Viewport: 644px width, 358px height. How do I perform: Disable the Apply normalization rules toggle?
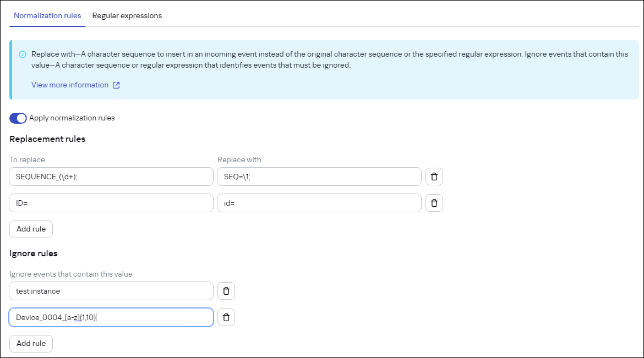coord(18,118)
